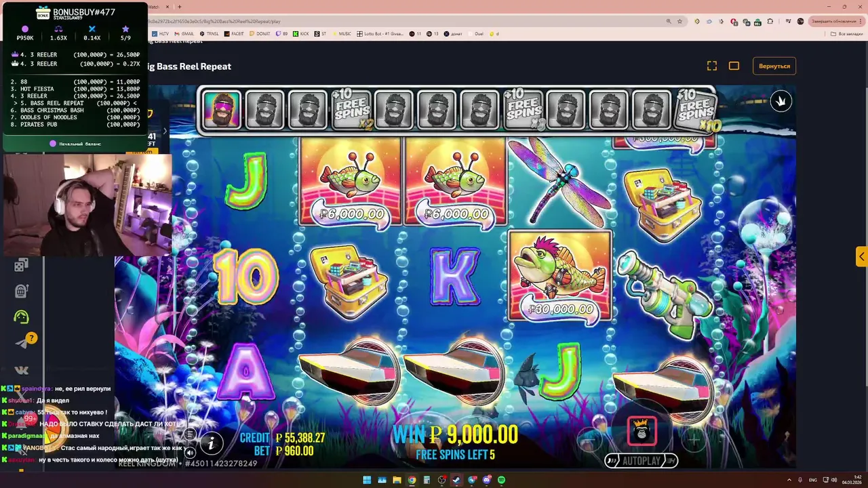Click the dragonfly symbol on reels
868x488 pixels.
click(559, 182)
